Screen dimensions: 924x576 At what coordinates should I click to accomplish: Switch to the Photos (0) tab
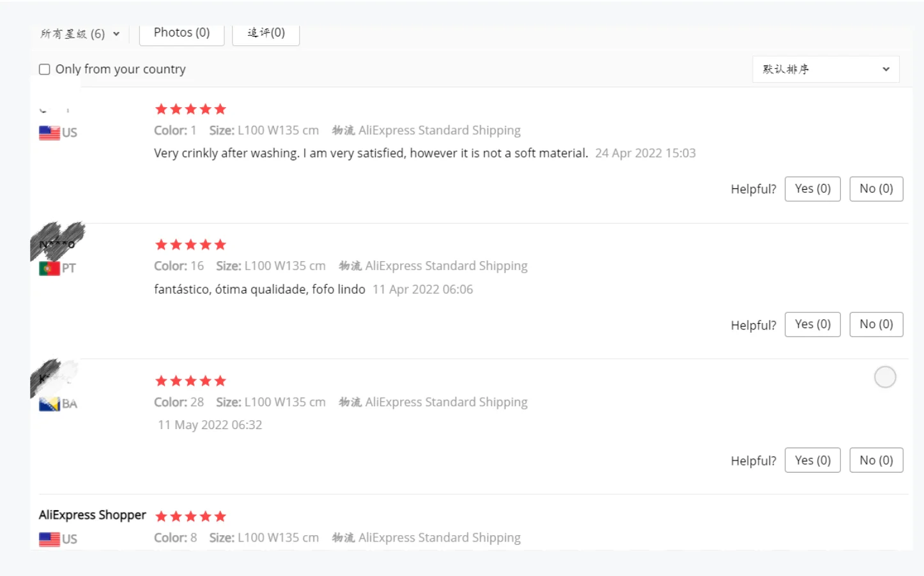181,33
